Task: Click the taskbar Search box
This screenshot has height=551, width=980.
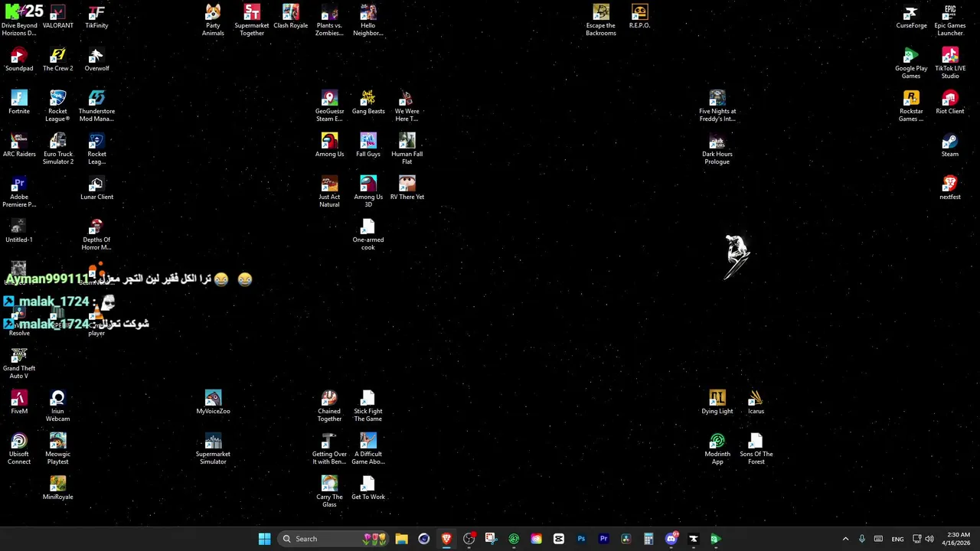Action: (x=335, y=539)
